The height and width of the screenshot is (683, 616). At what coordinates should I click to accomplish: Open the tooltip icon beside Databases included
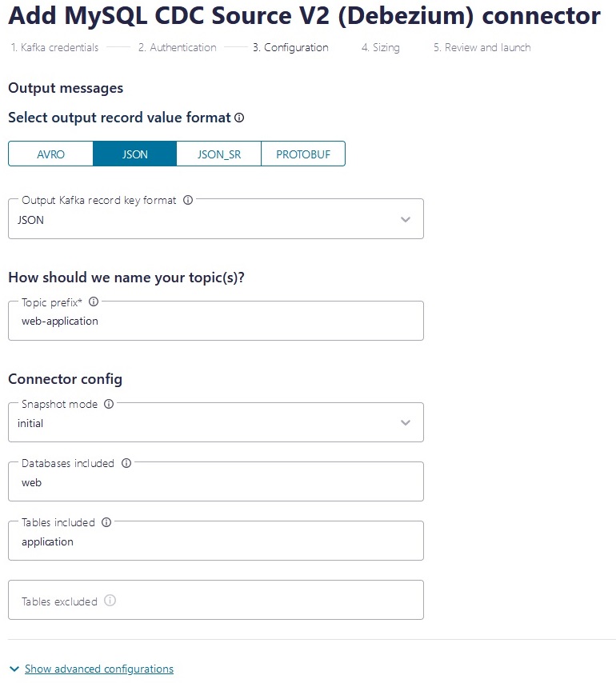click(126, 463)
